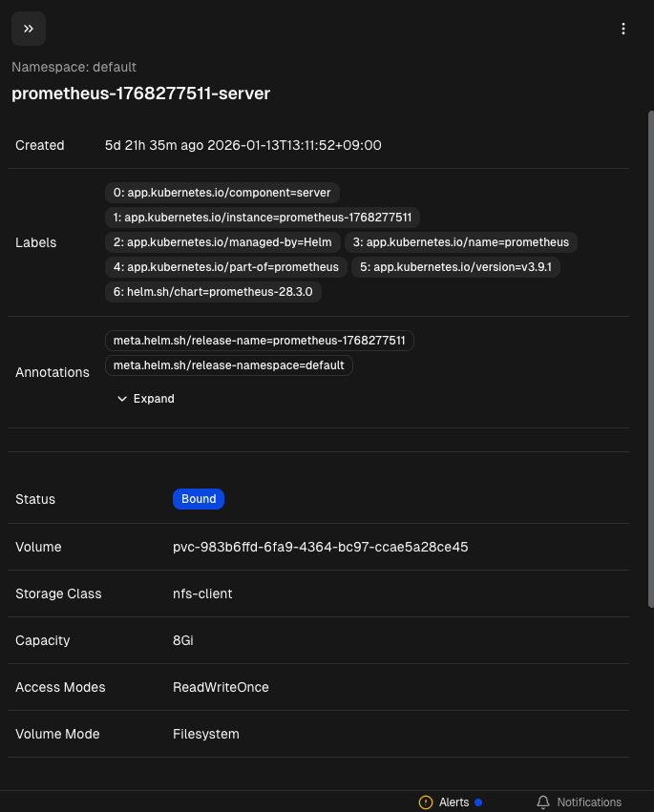The image size is (654, 812).
Task: Click the Namespace: default breadcrumb
Action: [74, 67]
